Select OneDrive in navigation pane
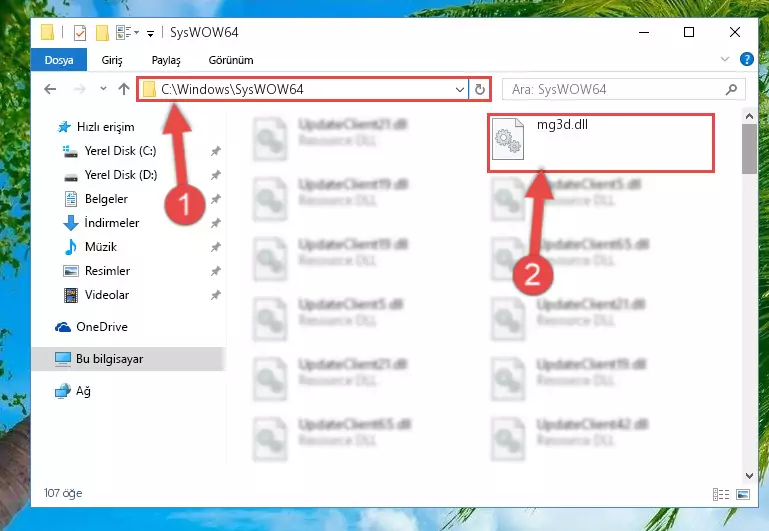 point(91,327)
